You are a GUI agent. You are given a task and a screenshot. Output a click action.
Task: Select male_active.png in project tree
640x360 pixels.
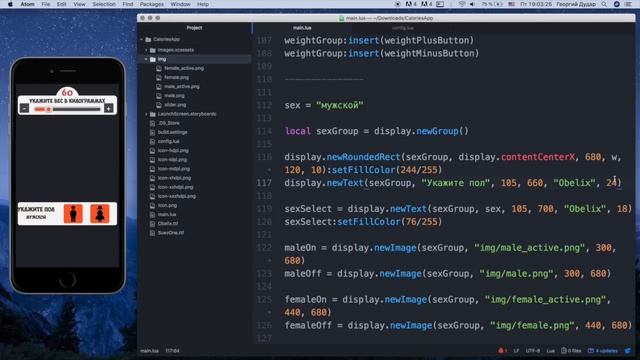(x=182, y=87)
